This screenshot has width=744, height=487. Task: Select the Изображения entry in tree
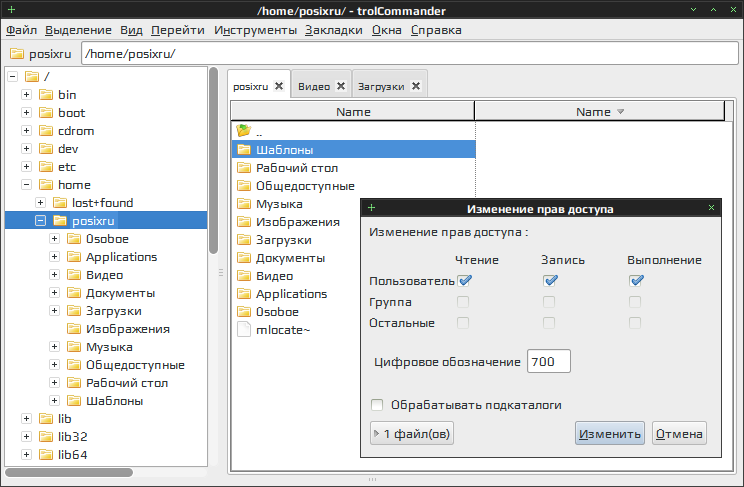click(x=128, y=329)
